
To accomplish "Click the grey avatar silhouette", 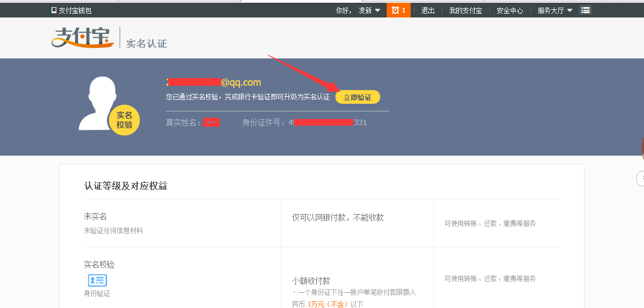I will tap(98, 103).
